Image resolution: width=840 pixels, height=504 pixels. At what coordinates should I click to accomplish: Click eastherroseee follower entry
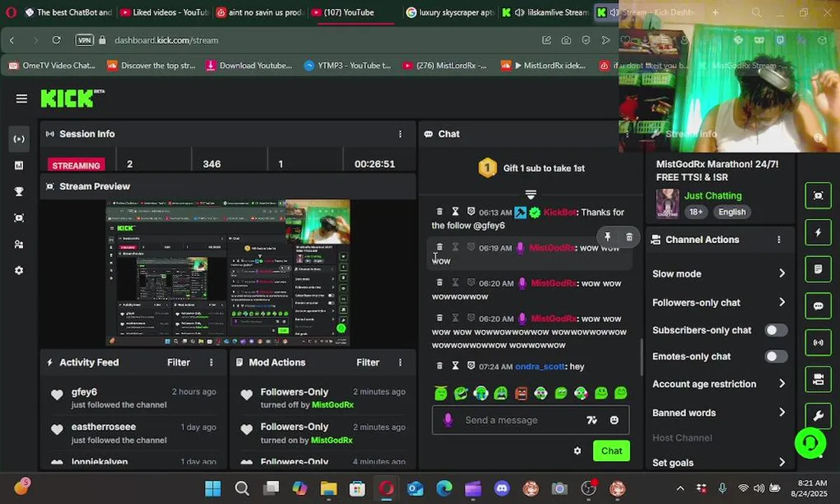(134, 433)
